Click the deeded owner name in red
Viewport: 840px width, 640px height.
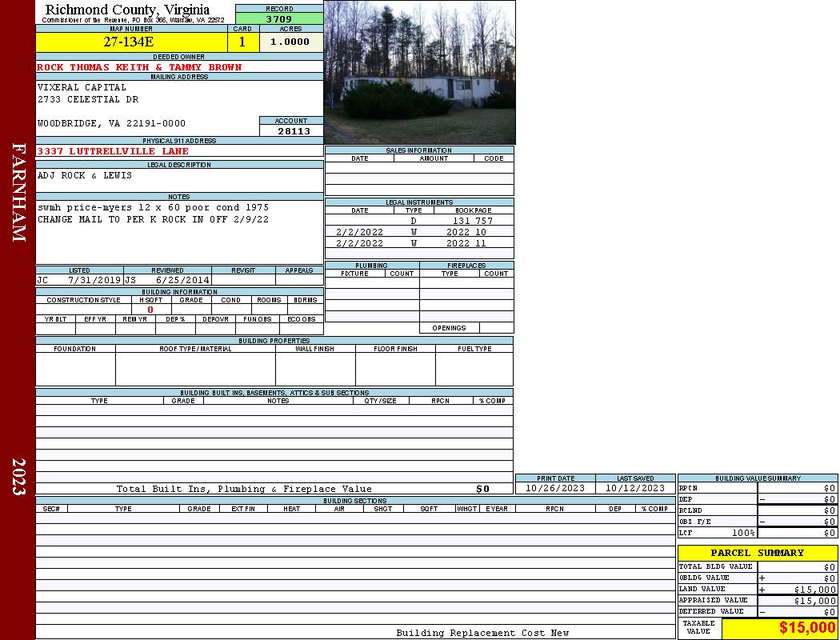[x=139, y=67]
